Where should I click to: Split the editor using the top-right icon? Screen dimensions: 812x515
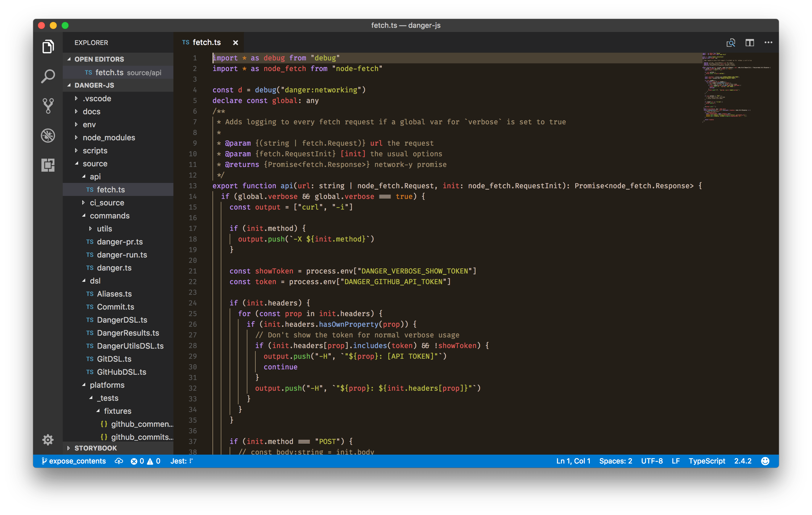click(750, 43)
